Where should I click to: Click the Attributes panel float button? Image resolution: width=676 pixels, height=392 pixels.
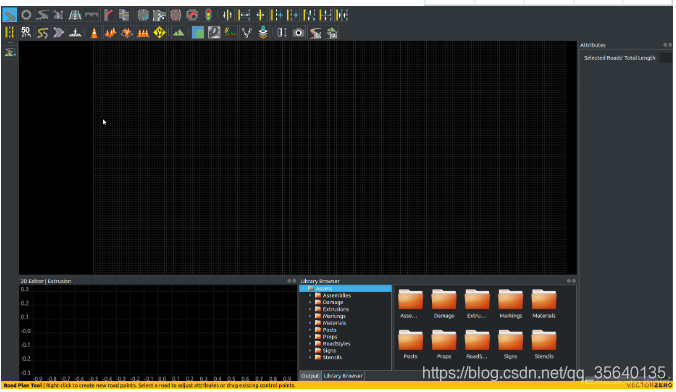[x=665, y=45]
